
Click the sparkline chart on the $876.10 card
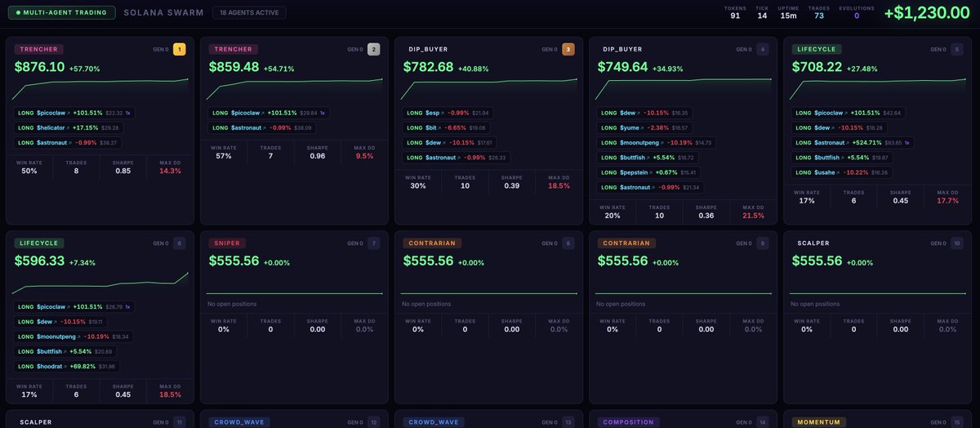(101, 90)
